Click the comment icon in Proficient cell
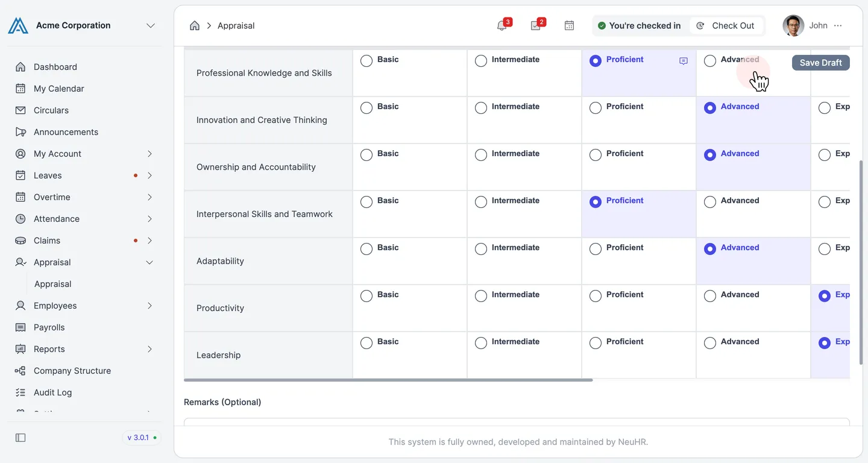 coord(684,61)
